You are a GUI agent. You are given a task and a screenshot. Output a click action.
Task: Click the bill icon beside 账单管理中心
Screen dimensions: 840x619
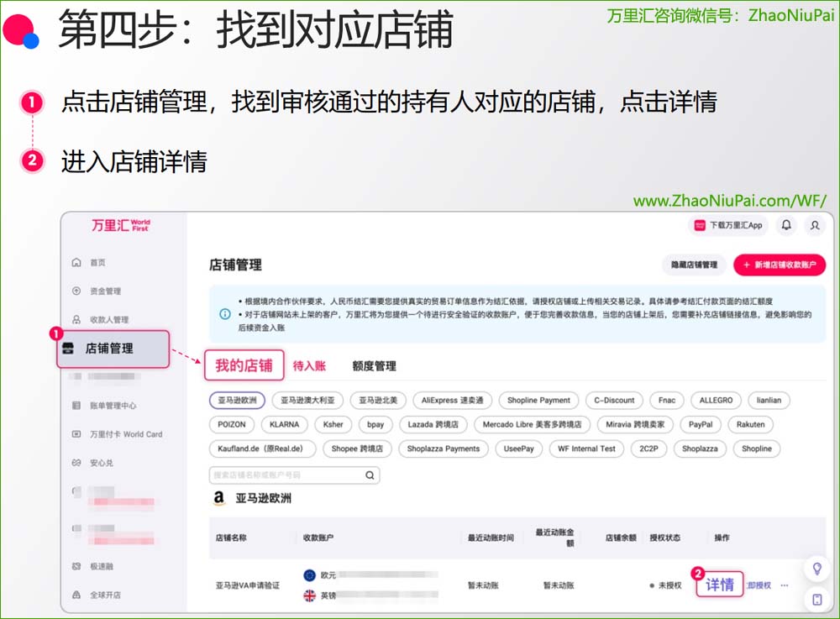point(76,406)
